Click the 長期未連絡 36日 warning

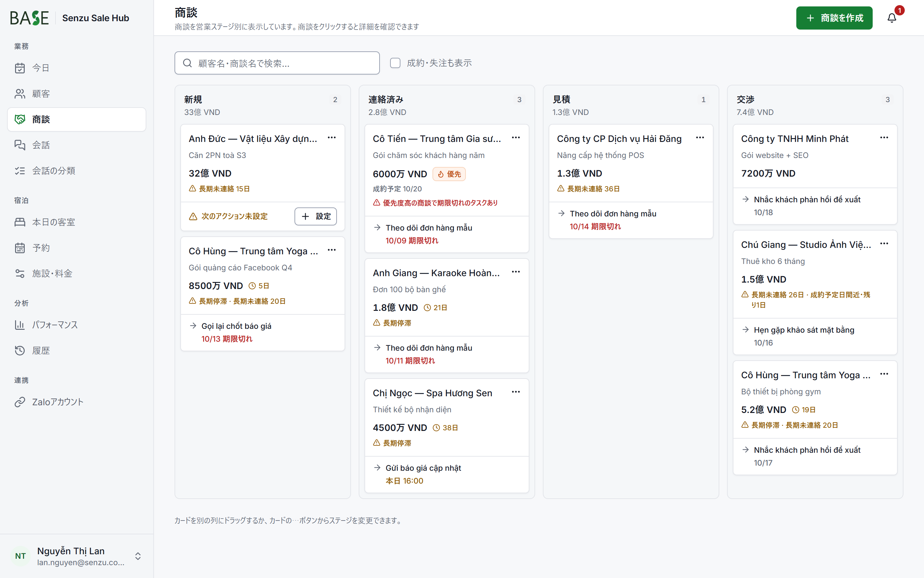point(588,189)
